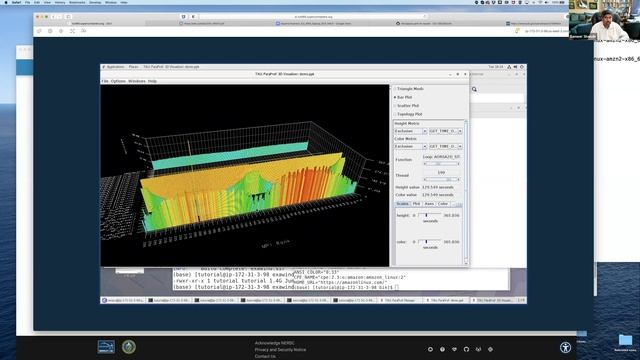Viewport: 640px width, 360px height.
Task: Open Color Metric Exclusive dropdown
Action: [411, 146]
